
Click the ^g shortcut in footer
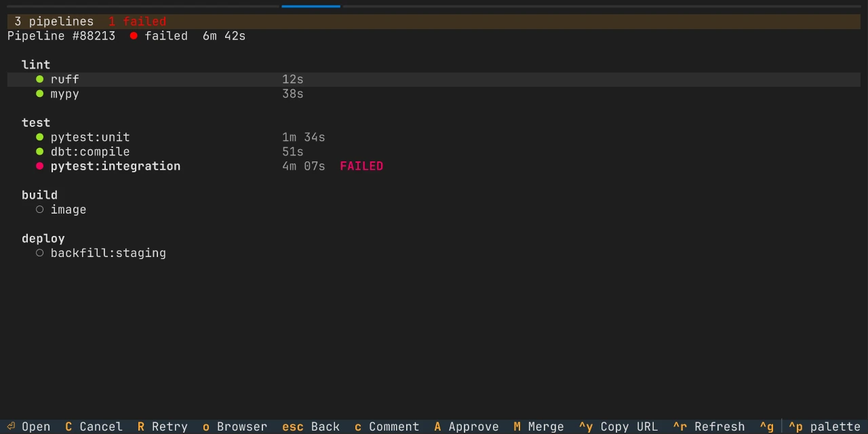tap(767, 427)
